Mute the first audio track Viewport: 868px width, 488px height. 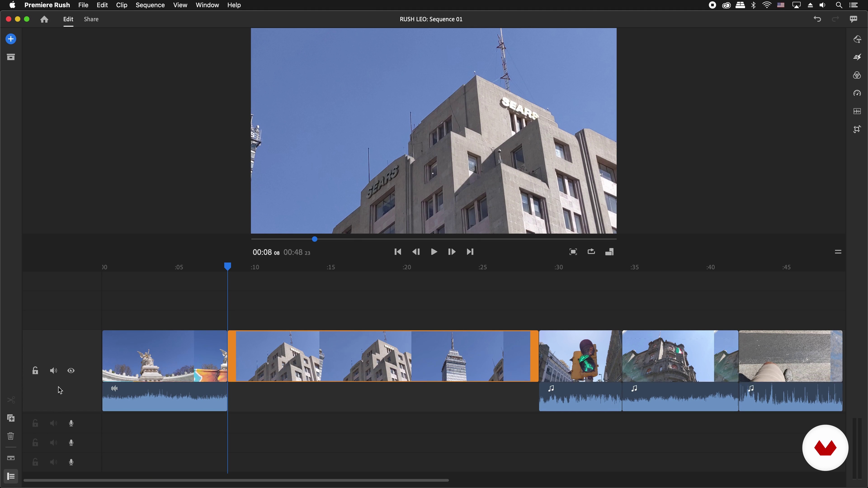53,423
